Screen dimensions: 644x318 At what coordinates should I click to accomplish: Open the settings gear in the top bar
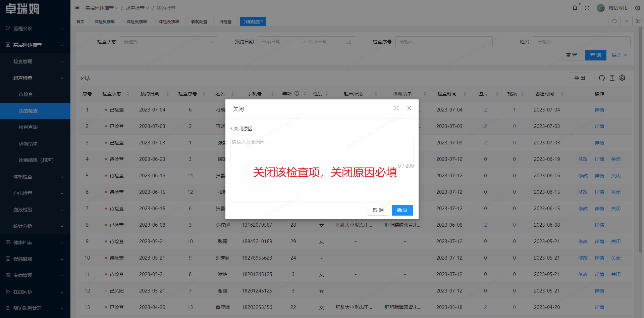[x=638, y=8]
